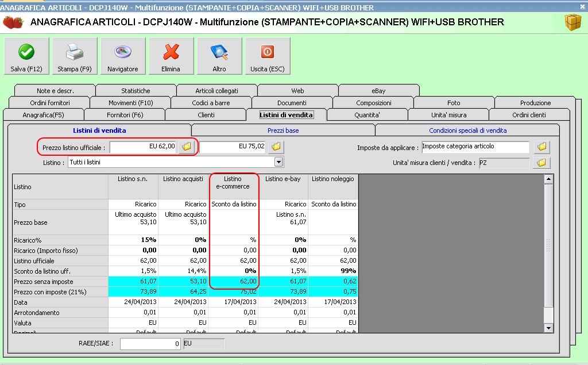Open the Documenti tab
Image resolution: width=588 pixels, height=365 pixels.
pyautogui.click(x=292, y=102)
